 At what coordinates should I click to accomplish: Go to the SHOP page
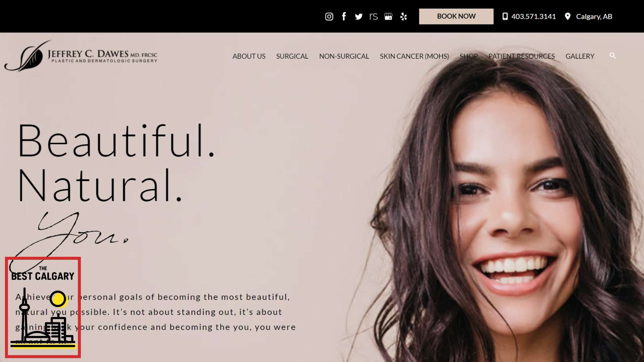(469, 56)
